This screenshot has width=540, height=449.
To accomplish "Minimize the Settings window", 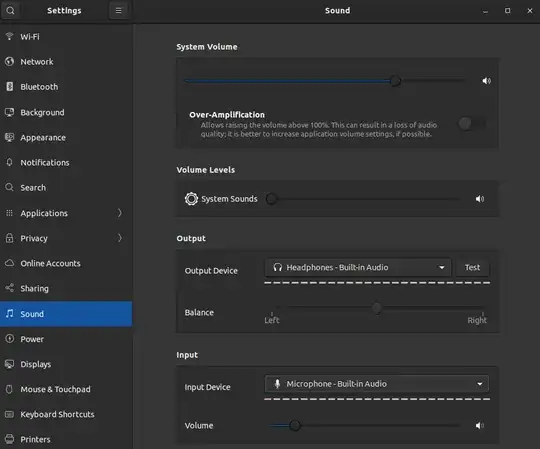I will tap(485, 11).
